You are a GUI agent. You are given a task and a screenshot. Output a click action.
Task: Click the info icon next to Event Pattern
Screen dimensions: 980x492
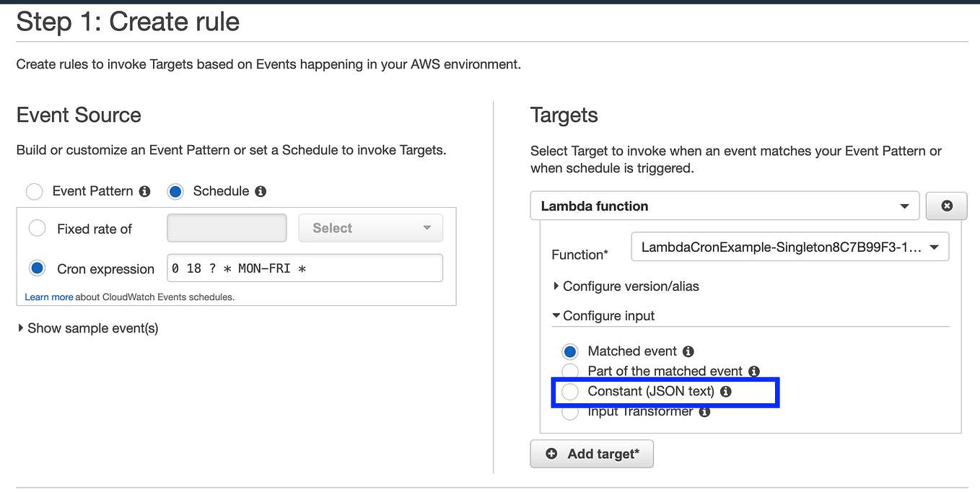144,191
